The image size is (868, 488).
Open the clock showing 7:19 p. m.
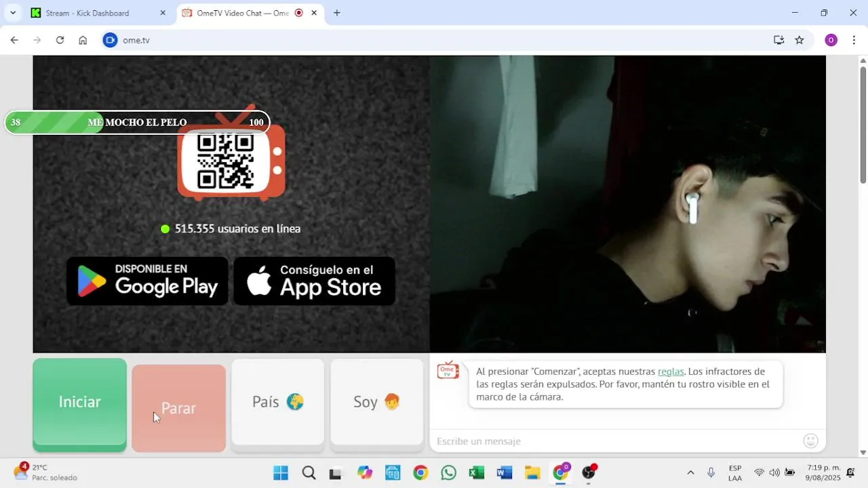[823, 472]
